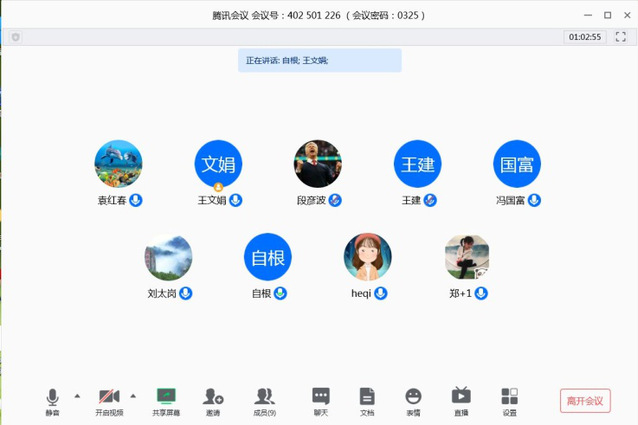Screen dimensions: 638x425
Task: Turn on the camera video
Action: point(109,398)
